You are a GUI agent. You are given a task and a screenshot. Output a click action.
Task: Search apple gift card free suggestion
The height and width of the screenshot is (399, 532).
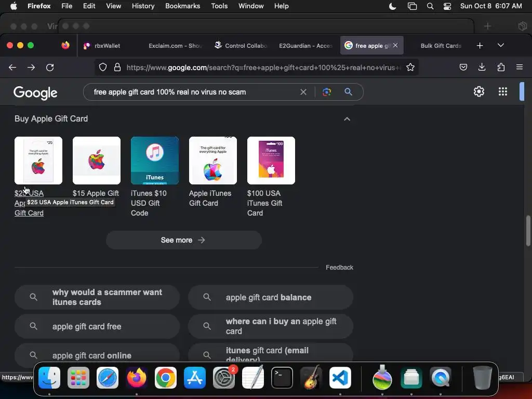[x=97, y=326]
